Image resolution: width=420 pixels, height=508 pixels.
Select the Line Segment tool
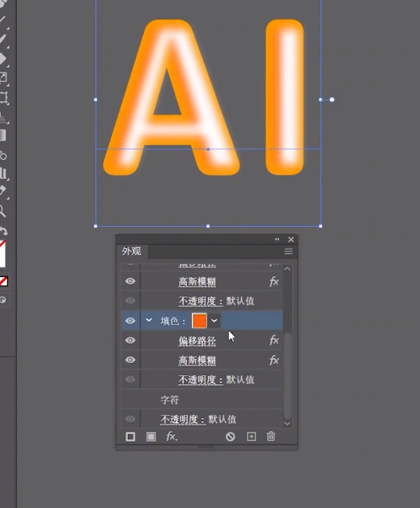tap(2, 19)
